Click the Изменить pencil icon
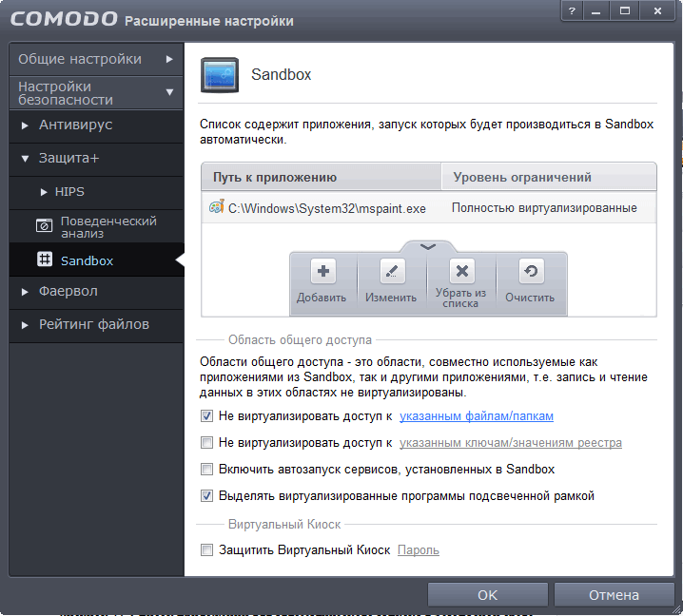The height and width of the screenshot is (616, 683). (392, 271)
